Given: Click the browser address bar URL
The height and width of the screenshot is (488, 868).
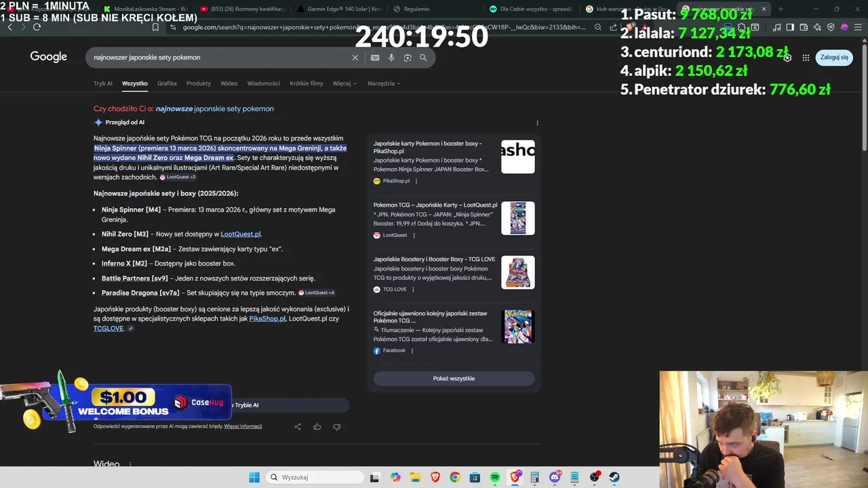Looking at the screenshot, I should [383, 27].
